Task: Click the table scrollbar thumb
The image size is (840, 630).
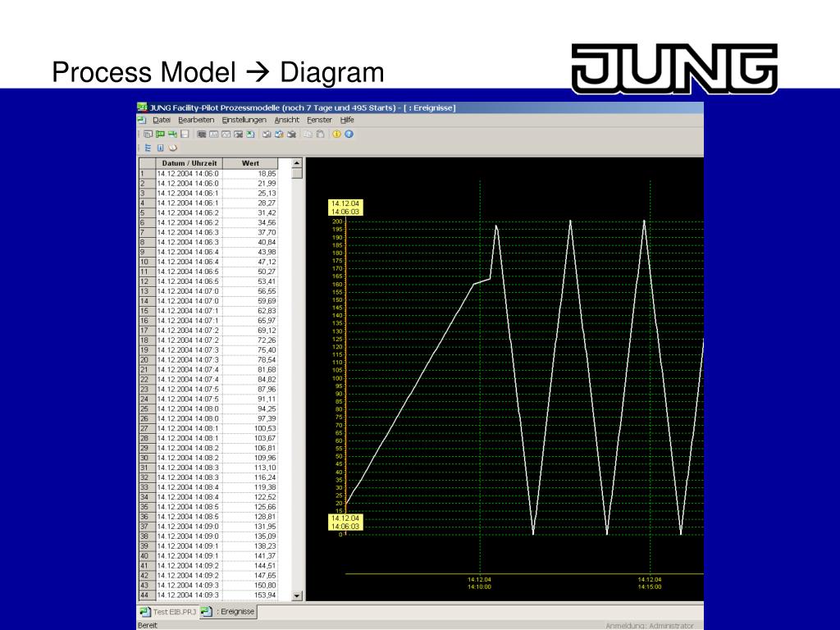Action: 297,174
